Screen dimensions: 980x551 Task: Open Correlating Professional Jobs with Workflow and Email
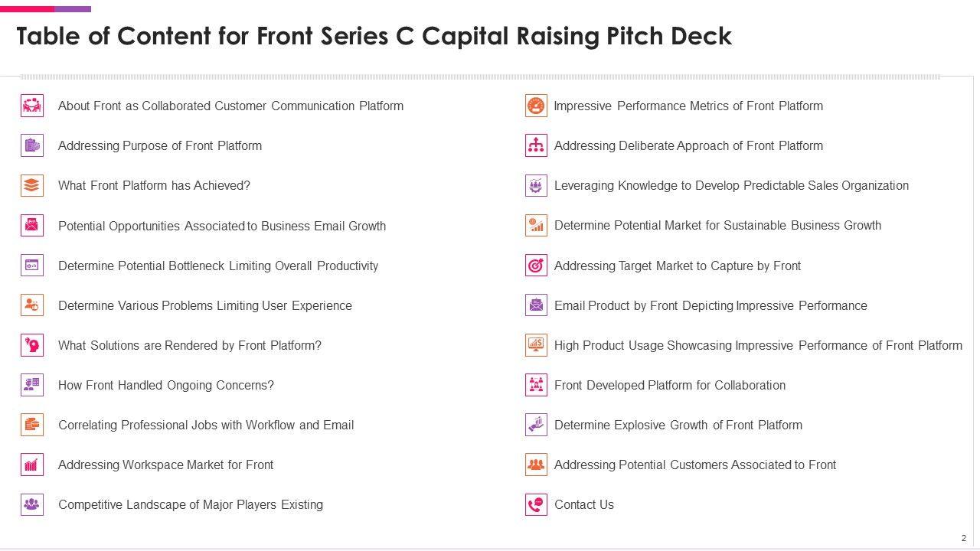click(206, 425)
